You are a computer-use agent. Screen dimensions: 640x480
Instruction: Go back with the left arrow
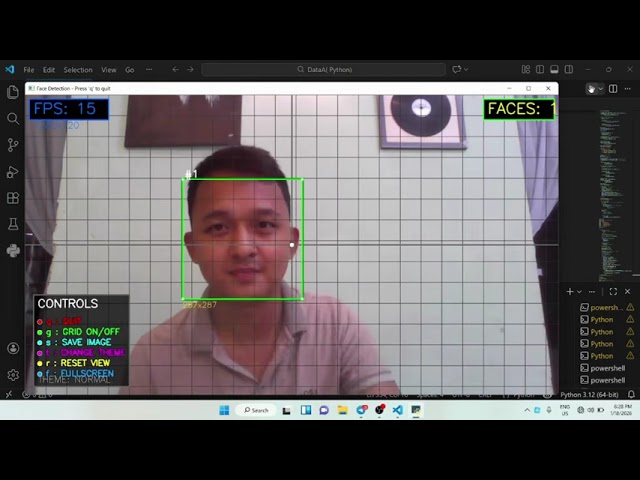pos(176,69)
